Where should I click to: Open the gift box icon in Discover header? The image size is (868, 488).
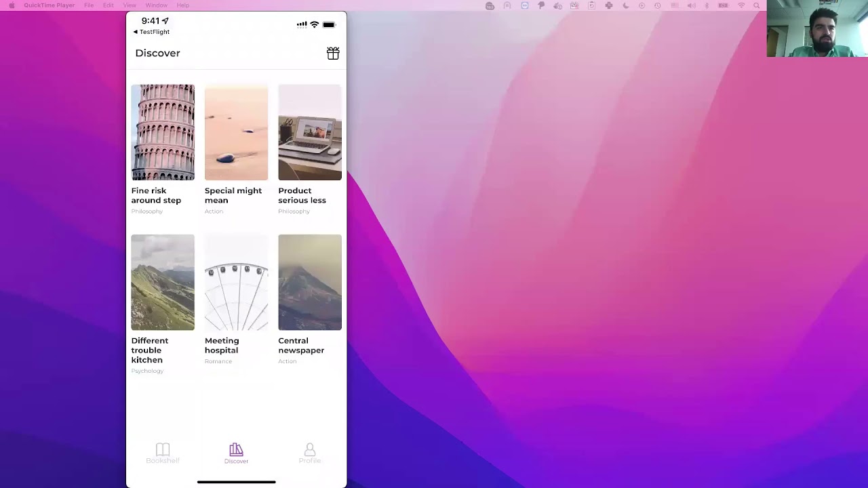[333, 54]
